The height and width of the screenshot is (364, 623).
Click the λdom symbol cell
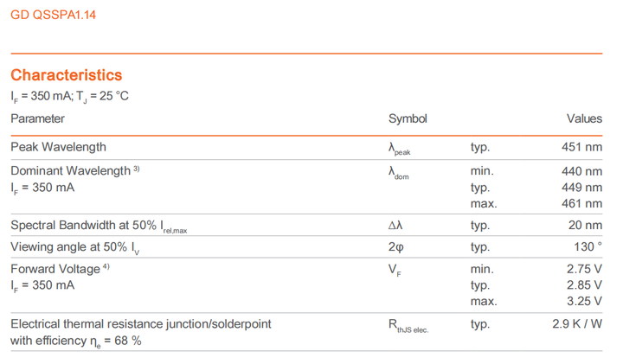tap(399, 173)
